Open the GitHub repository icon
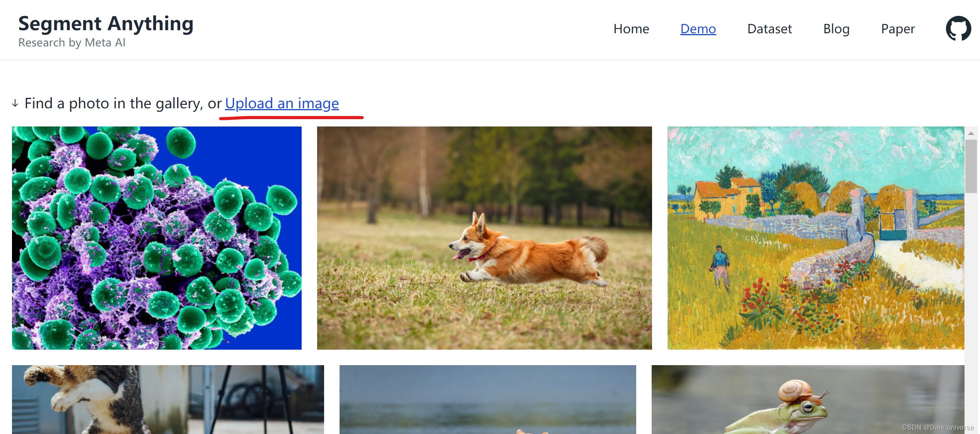 (958, 29)
